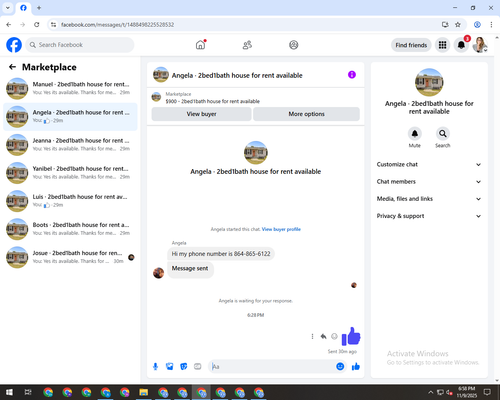The width and height of the screenshot is (500, 400).
Task: Search in conversation with magnifier icon
Action: 443,134
